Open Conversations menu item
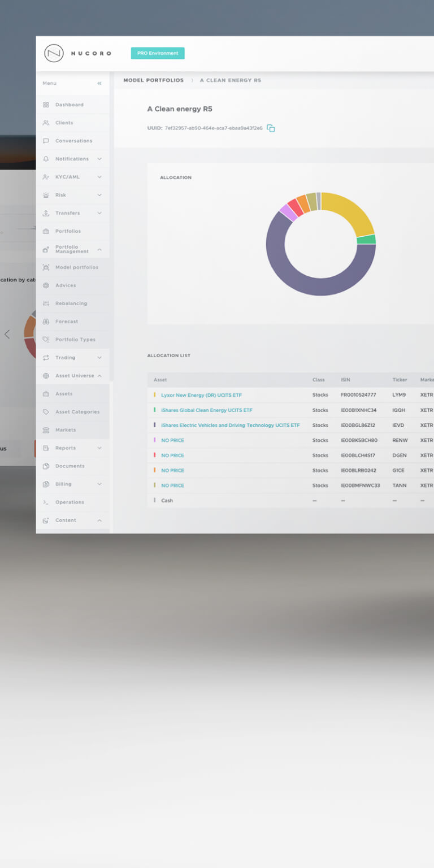The image size is (434, 868). 73,141
